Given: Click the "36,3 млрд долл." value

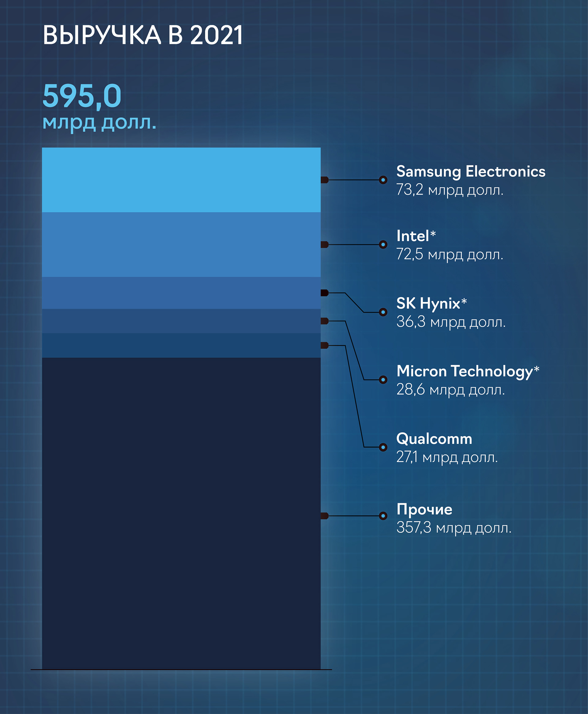Looking at the screenshot, I should [x=451, y=322].
